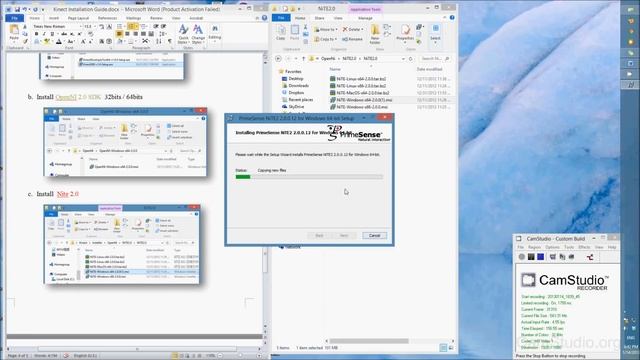Image resolution: width=640 pixels, height=360 pixels.
Task: Switch to References tab in Word
Action: click(x=107, y=18)
